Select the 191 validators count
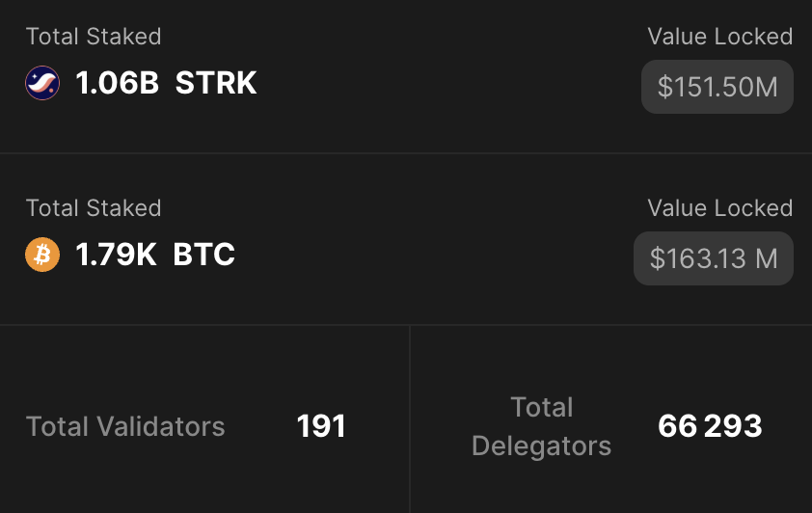The width and height of the screenshot is (812, 513). tap(321, 426)
